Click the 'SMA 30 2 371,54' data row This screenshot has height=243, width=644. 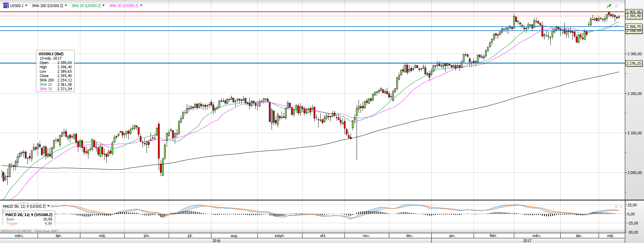coord(55,89)
